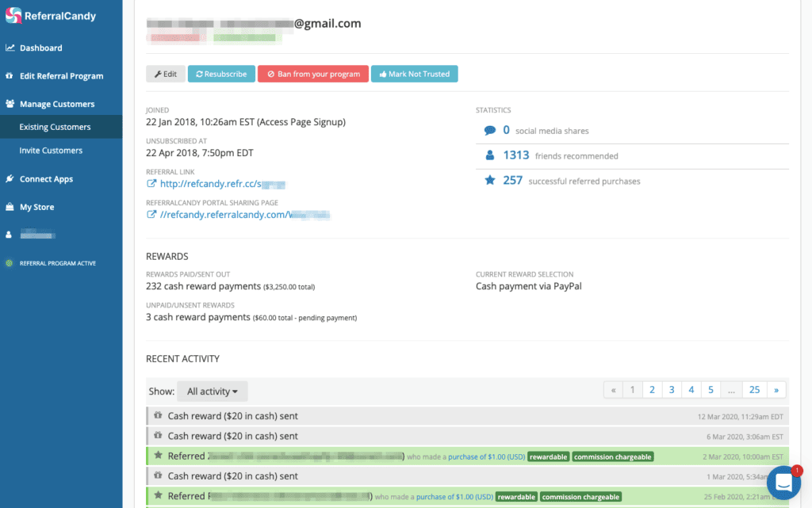Go to pagination page 5
The height and width of the screenshot is (508, 812).
(710, 390)
